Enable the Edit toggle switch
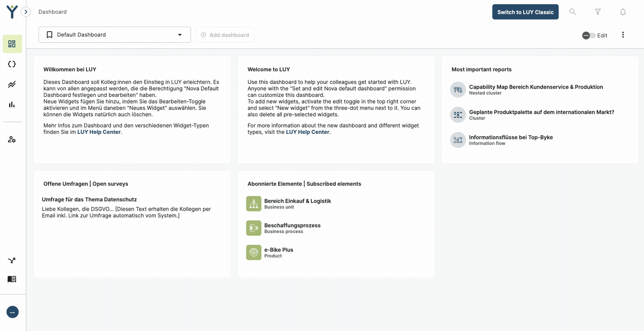 (589, 35)
